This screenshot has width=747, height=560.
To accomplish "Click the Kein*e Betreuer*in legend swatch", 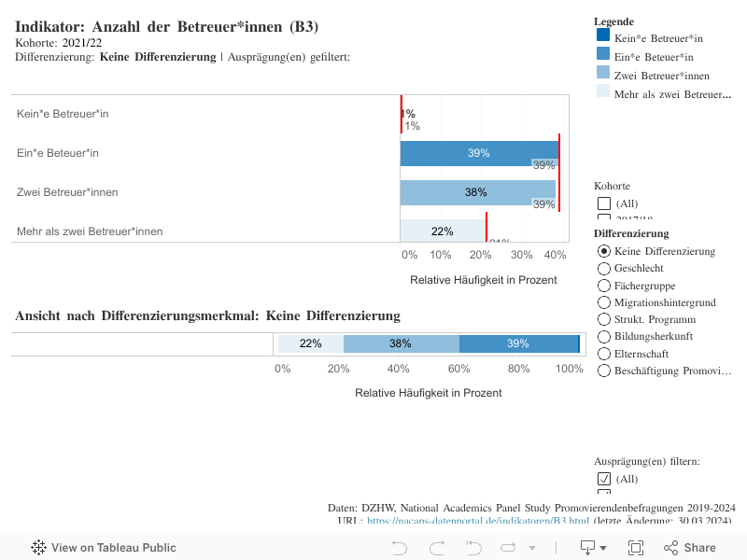I will tap(603, 38).
